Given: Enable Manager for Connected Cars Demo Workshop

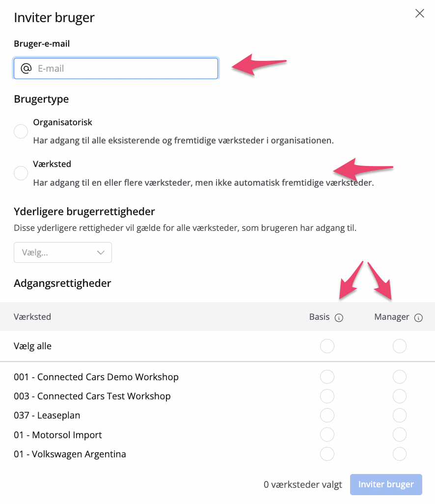Looking at the screenshot, I should (400, 377).
